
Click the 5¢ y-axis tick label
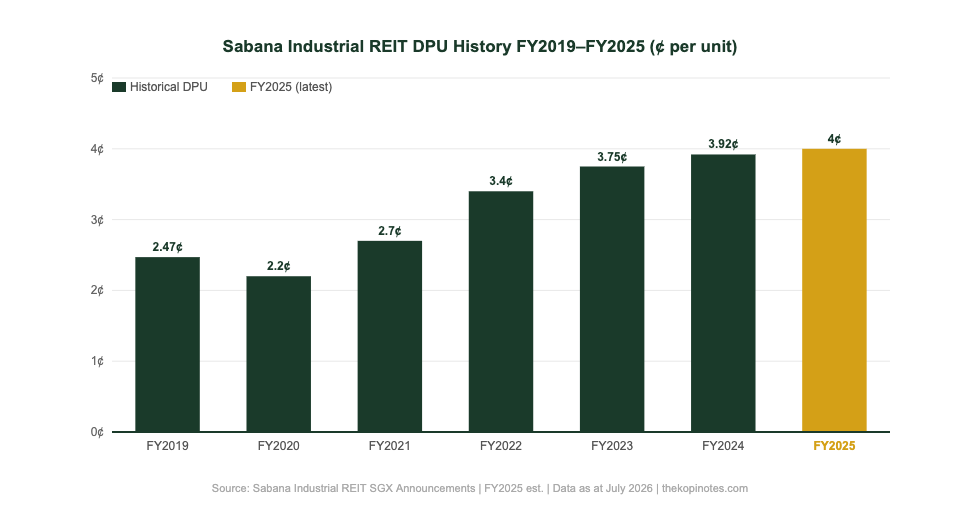pos(97,78)
